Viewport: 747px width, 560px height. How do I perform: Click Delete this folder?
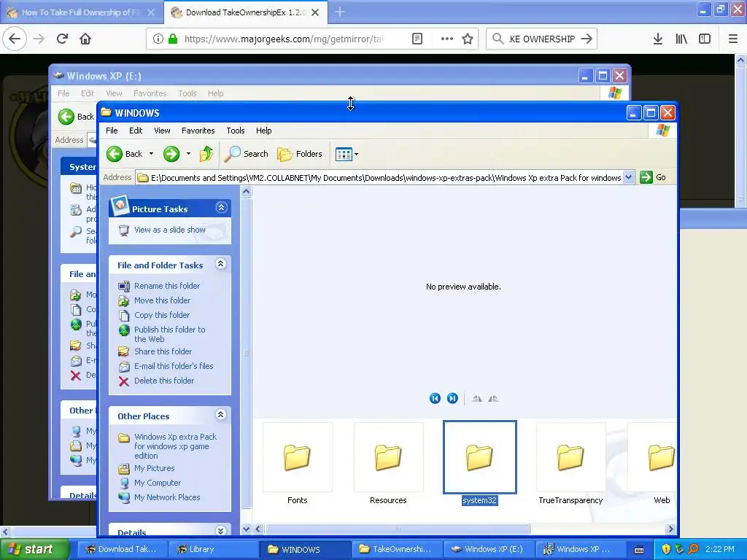tap(164, 381)
